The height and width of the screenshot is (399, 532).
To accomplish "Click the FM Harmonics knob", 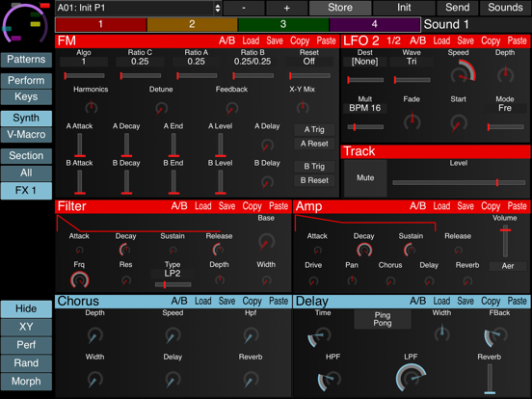I will 91,108.
